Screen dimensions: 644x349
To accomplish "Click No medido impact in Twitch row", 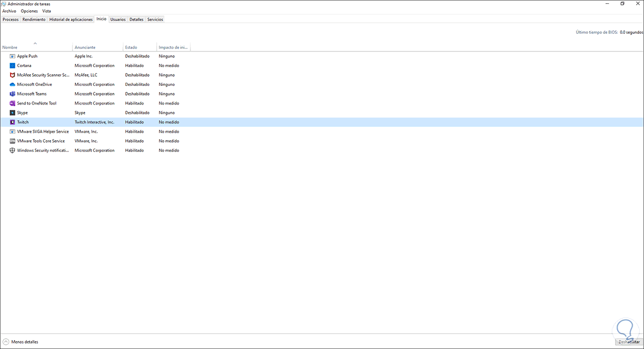I will [x=169, y=122].
